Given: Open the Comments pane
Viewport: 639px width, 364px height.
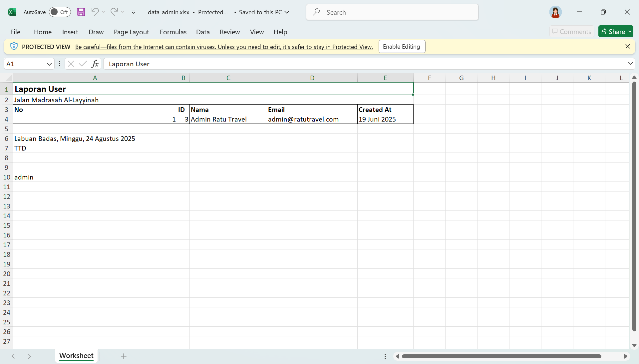Looking at the screenshot, I should pos(571,31).
